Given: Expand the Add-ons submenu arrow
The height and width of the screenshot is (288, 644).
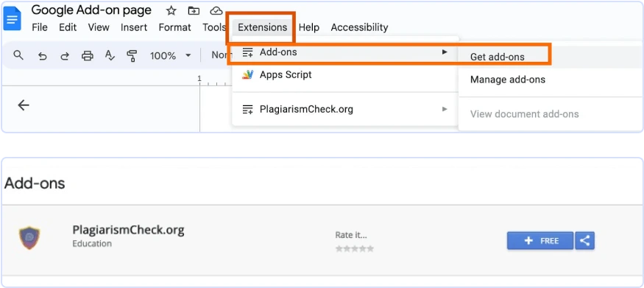Looking at the screenshot, I should (445, 52).
